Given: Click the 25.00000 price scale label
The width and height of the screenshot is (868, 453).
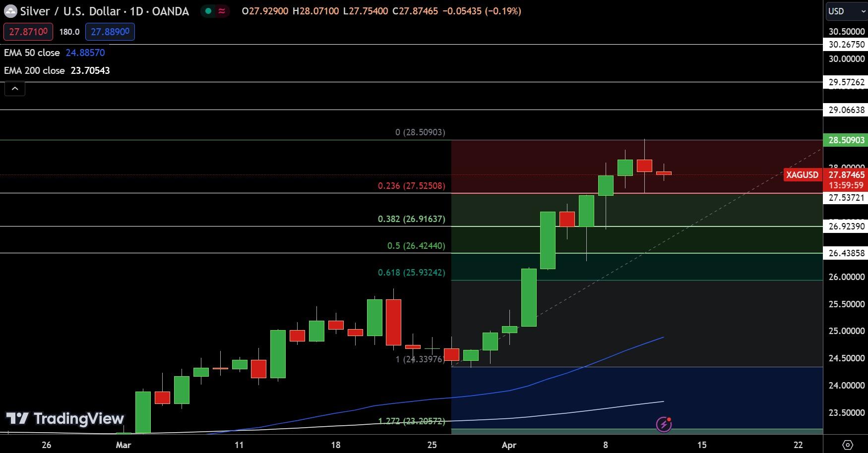Looking at the screenshot, I should point(847,331).
